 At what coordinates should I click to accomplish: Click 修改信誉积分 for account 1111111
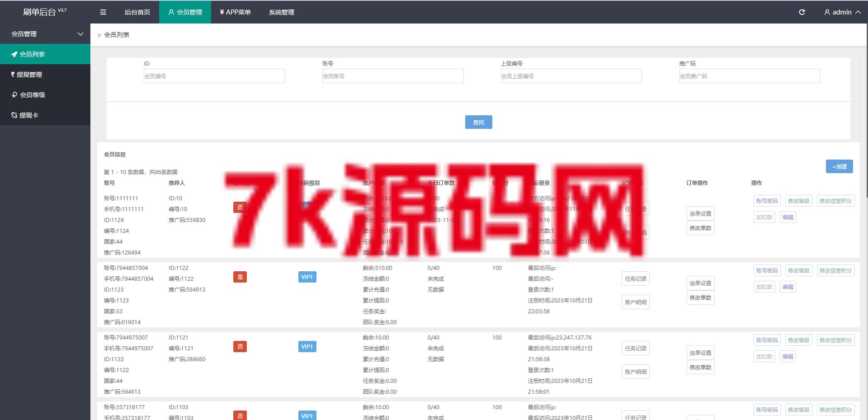(836, 201)
